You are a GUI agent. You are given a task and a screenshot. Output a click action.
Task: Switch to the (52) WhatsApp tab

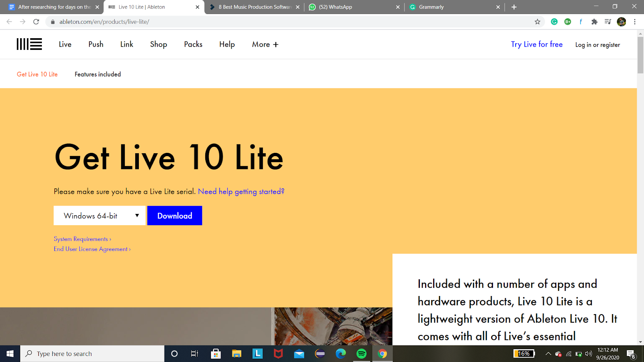[x=354, y=7]
